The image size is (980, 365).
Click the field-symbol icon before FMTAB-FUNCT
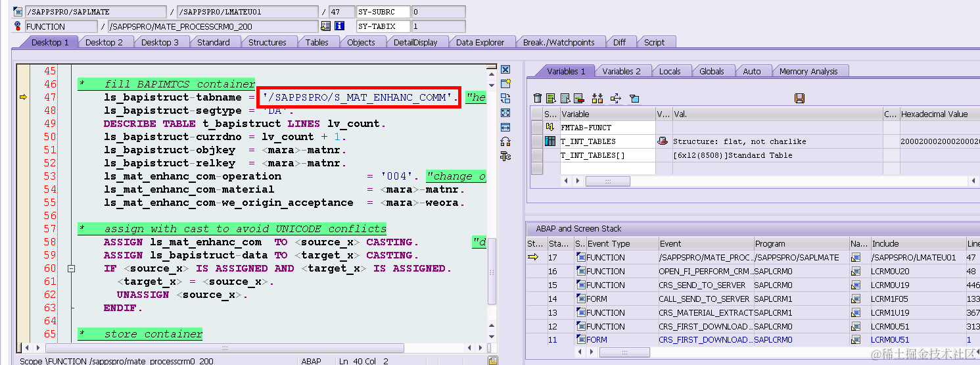tap(551, 128)
